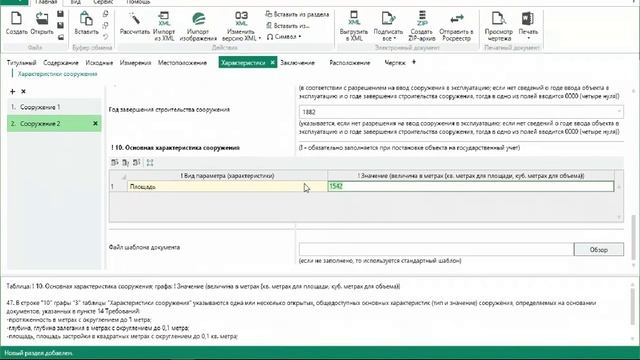Go to Содержание section tab
The height and width of the screenshot is (360, 640).
click(x=61, y=63)
